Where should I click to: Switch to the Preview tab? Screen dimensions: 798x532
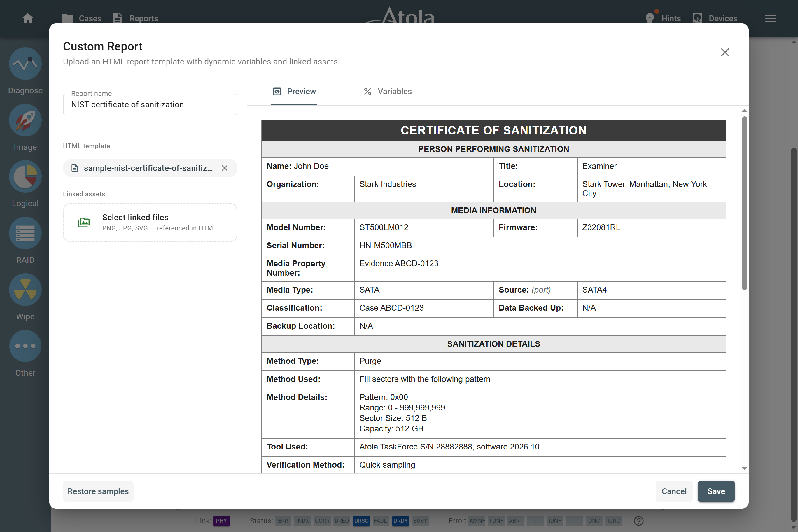click(294, 91)
